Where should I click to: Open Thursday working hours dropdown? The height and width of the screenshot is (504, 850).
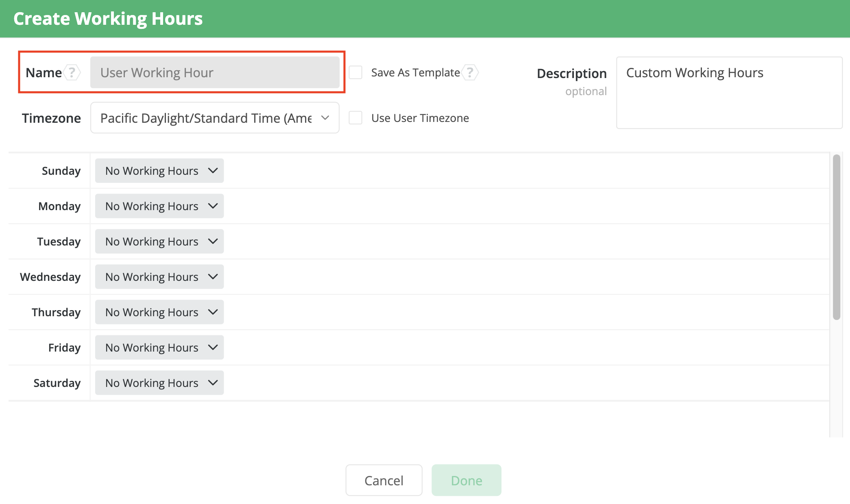click(159, 312)
